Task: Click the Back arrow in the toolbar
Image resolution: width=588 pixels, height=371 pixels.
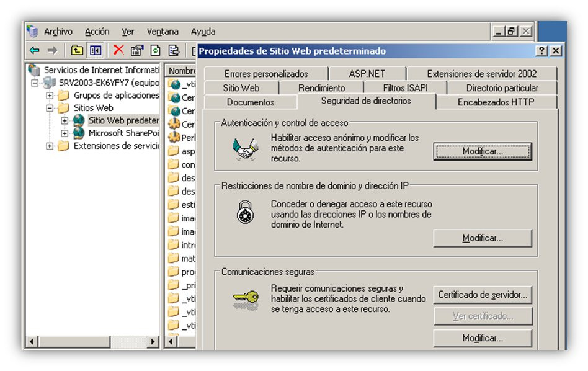Action: [x=35, y=50]
